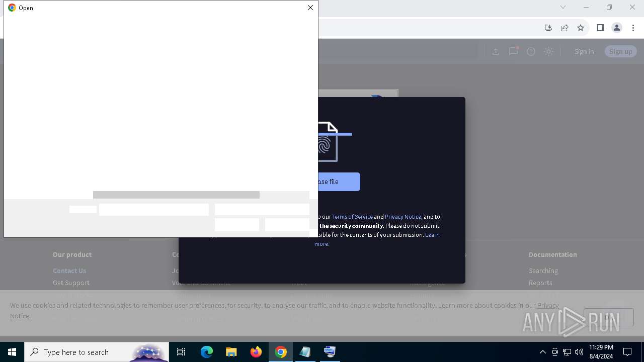Viewport: 644px width, 362px height.
Task: Open Chrome three-dot menu
Action: click(x=633, y=28)
